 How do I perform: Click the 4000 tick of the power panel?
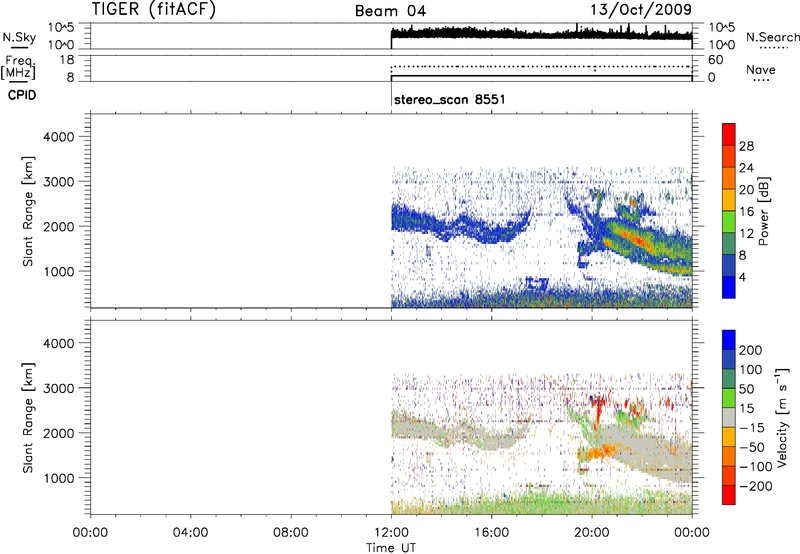[x=59, y=137]
